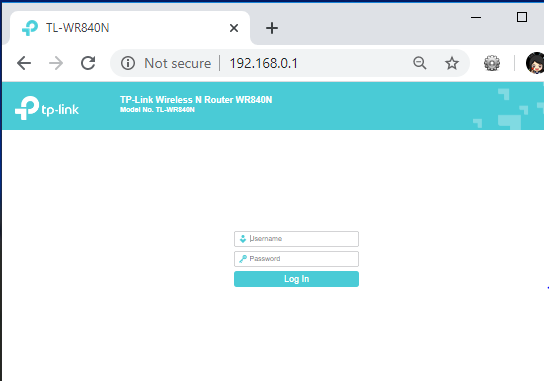The image size is (549, 381).
Task: Click 'Model No. TL-WR840N' text
Action: [x=157, y=110]
